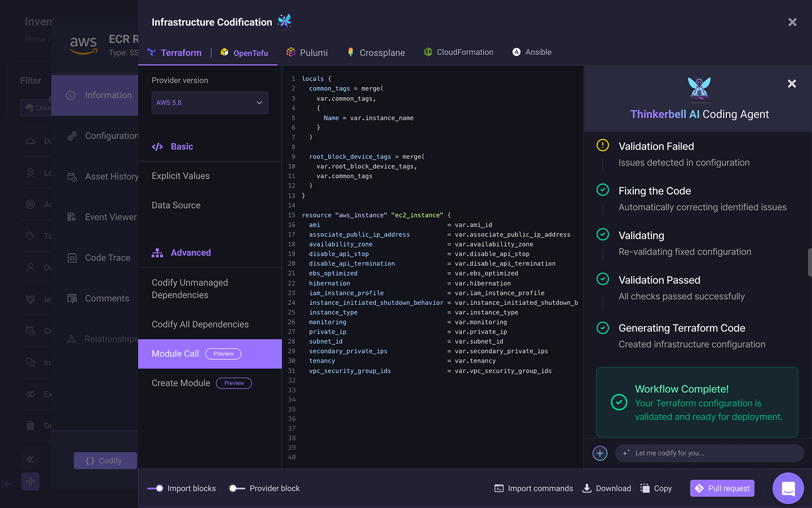Click the CloudFormation logo icon
This screenshot has width=812, height=508.
pos(428,52)
